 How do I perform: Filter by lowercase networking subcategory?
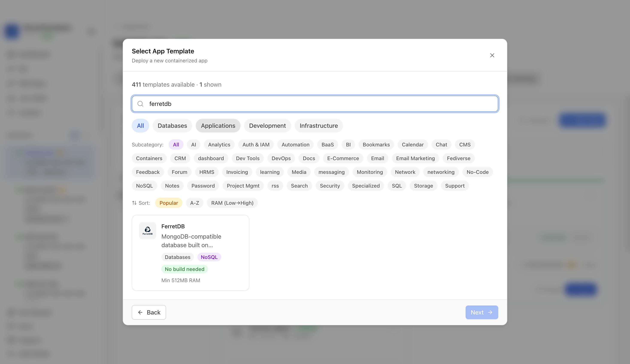pos(441,172)
